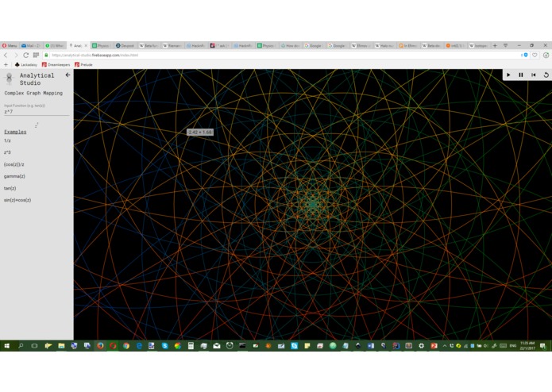Open Firefox from the taskbar
The image size is (552, 392).
[100, 346]
